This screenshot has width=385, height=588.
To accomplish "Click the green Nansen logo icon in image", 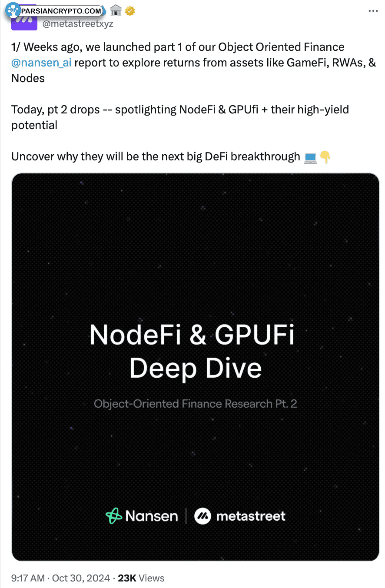I will point(114,516).
